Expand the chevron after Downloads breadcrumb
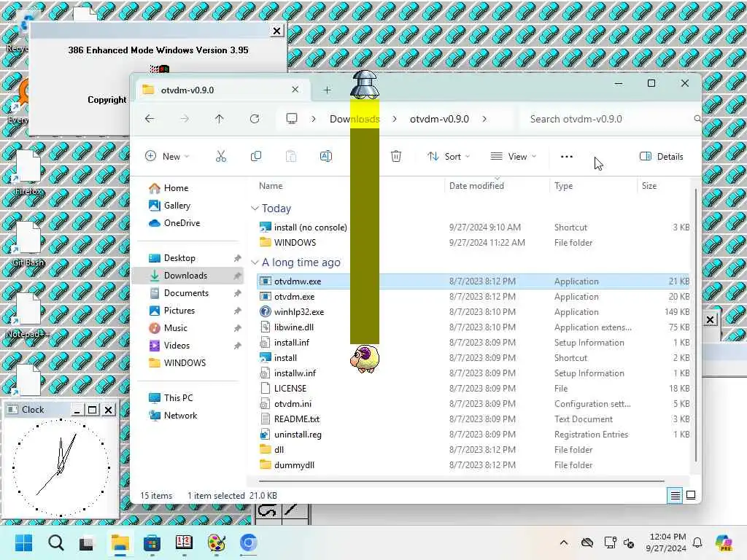The image size is (747, 560). [395, 119]
